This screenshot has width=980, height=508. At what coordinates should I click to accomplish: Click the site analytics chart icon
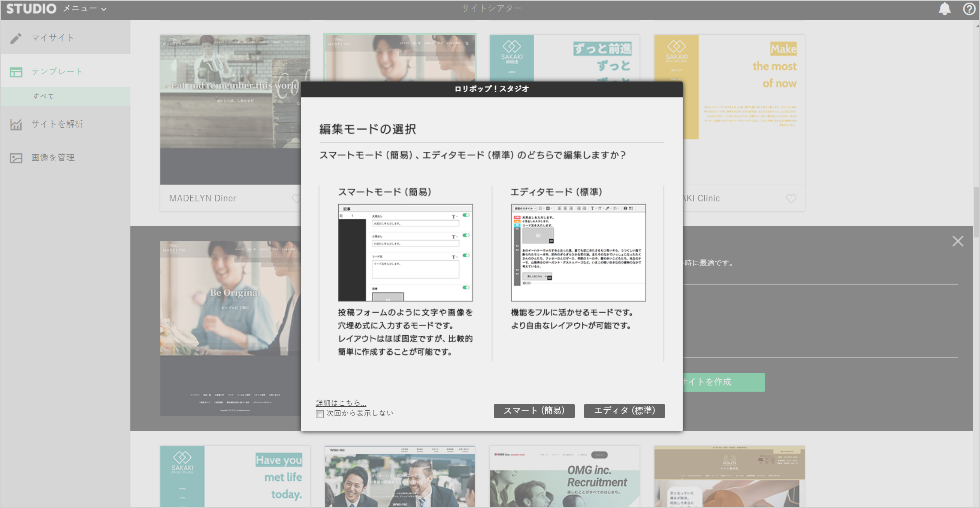coord(16,125)
